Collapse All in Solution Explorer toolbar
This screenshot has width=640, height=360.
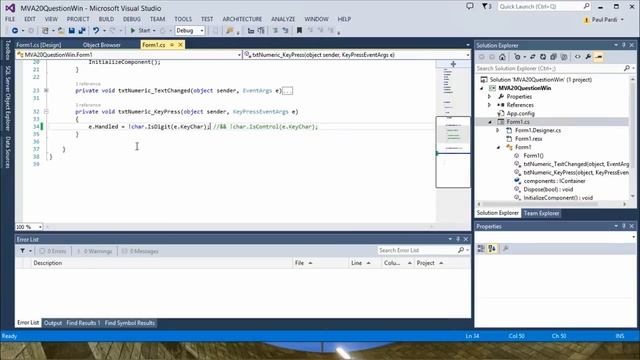(553, 57)
